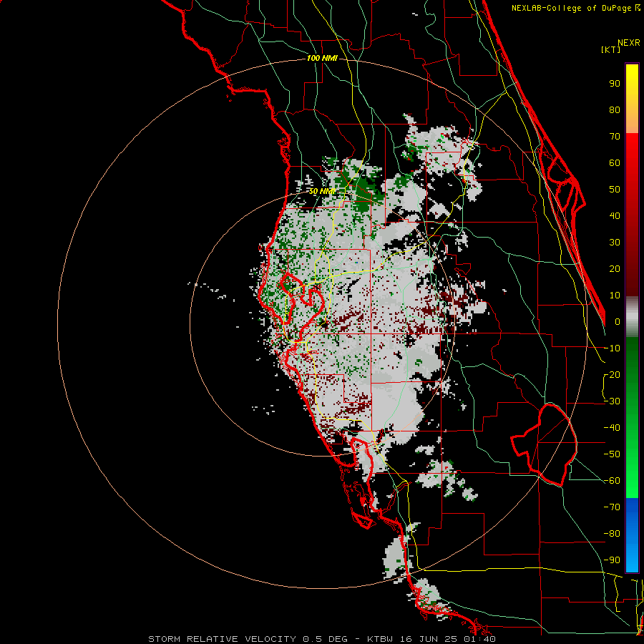644x644 pixels.
Task: Pick the gray zero-velocity color bar segment
Action: point(632,317)
